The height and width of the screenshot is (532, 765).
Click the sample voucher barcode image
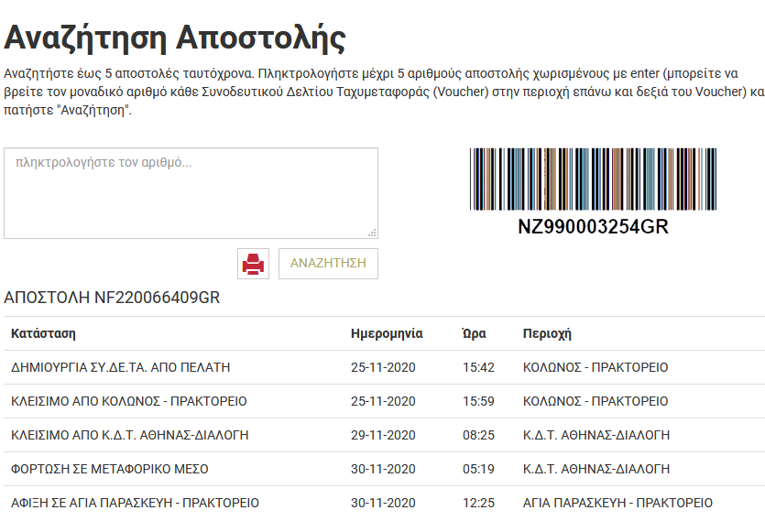click(x=593, y=180)
